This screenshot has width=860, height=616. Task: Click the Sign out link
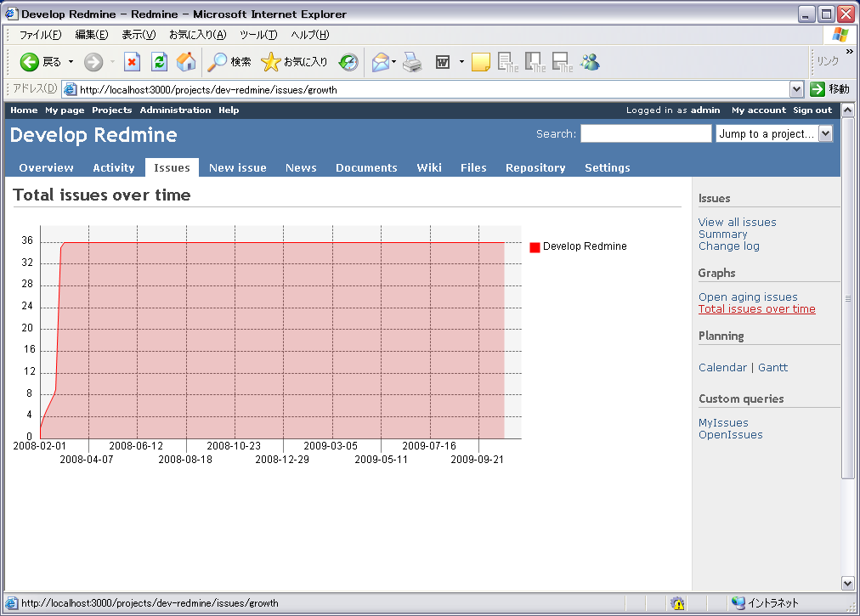point(812,110)
